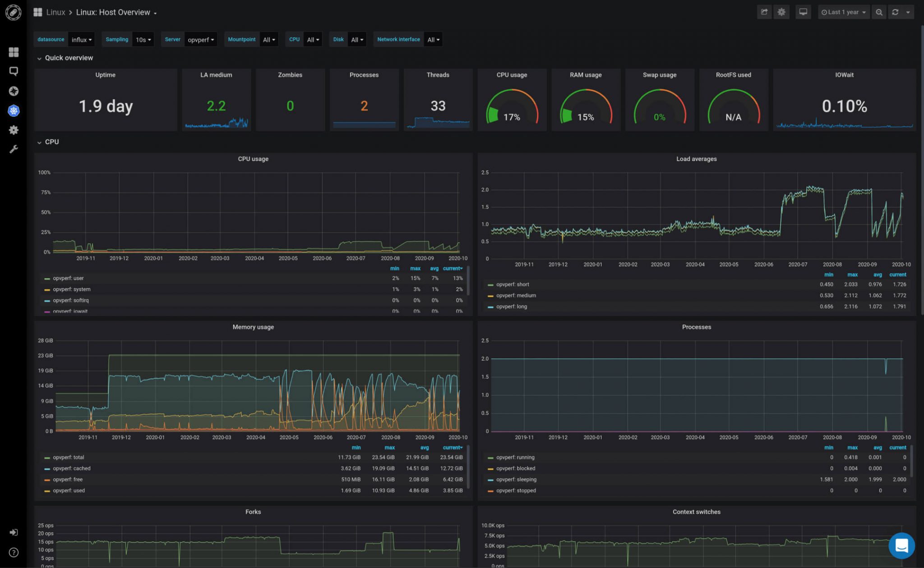Open the share dashboard icon
The height and width of the screenshot is (568, 924).
(764, 12)
